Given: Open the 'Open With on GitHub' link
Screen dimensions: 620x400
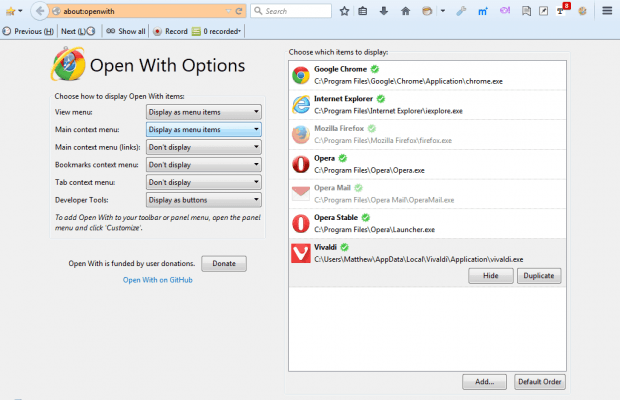Looking at the screenshot, I should [x=157, y=280].
